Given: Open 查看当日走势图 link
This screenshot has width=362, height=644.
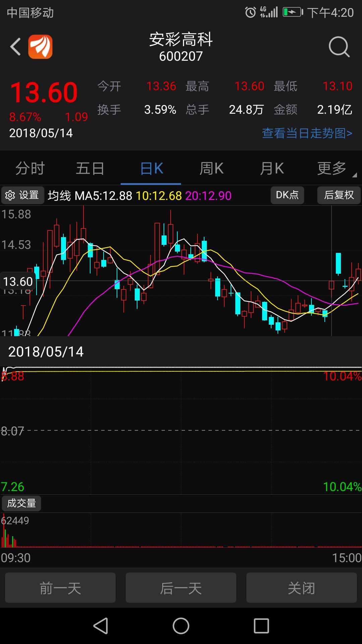Looking at the screenshot, I should (x=307, y=133).
